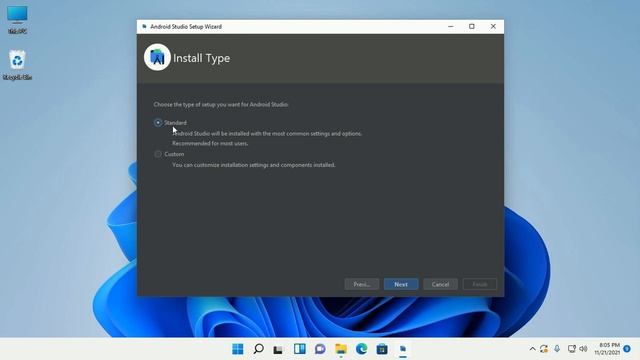Open network settings from the system tray
Image resolution: width=640 pixels, height=360 pixels.
point(571,349)
